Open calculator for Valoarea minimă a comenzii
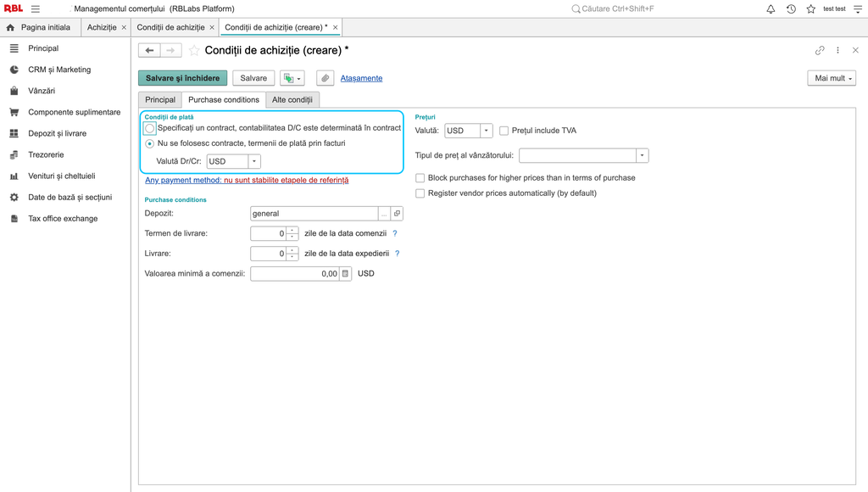Image resolution: width=868 pixels, height=492 pixels. click(x=346, y=274)
